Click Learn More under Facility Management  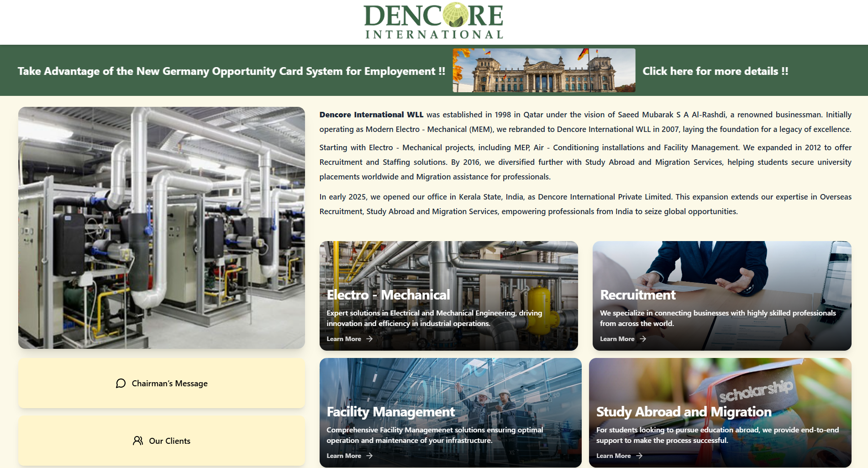tap(344, 456)
